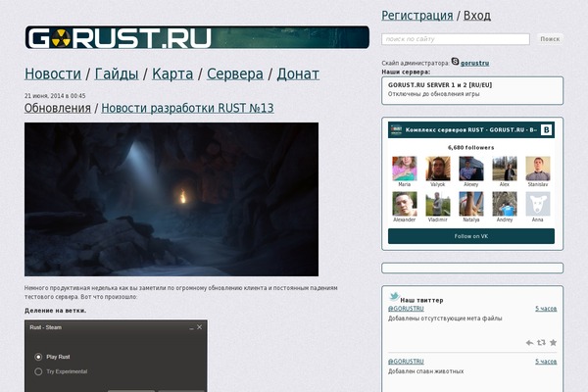Viewport: 588px width, 392px height.
Task: Click Отключены до обновления игры status text
Action: click(x=433, y=94)
